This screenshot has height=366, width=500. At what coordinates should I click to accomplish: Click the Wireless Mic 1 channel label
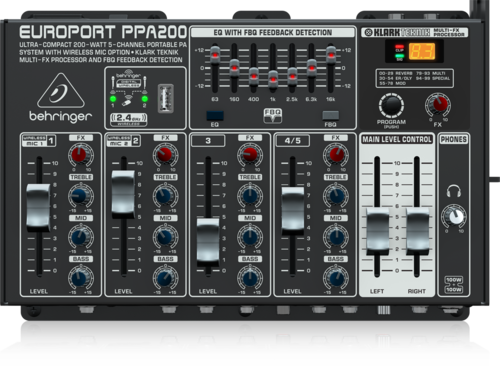tap(39, 141)
